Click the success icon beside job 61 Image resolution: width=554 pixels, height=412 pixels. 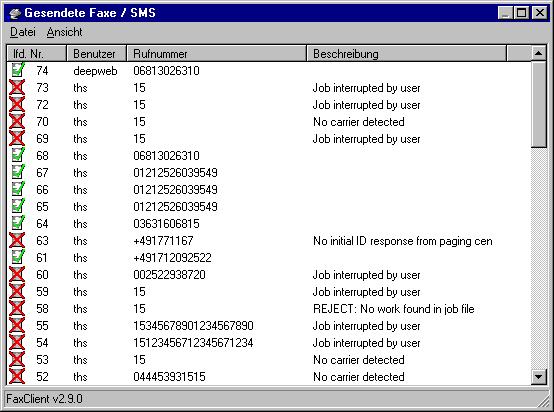coord(18,257)
